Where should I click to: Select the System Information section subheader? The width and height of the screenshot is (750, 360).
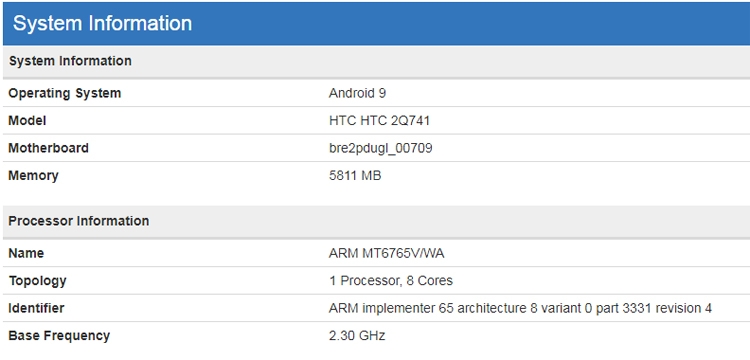click(x=70, y=61)
